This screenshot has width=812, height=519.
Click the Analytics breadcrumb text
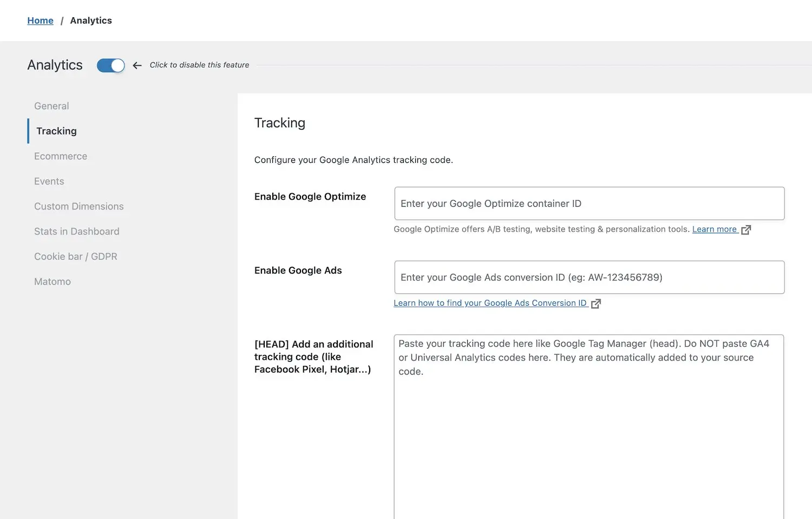91,21
